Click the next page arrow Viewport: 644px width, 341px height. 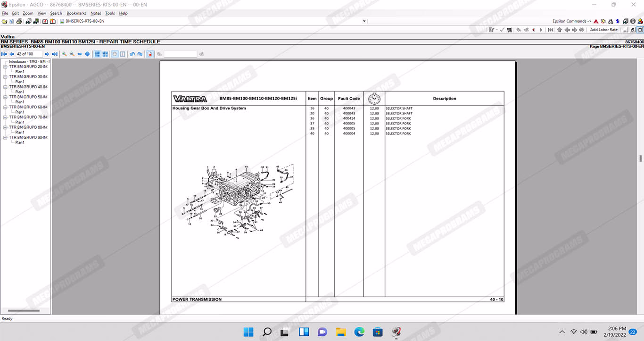[x=47, y=54]
